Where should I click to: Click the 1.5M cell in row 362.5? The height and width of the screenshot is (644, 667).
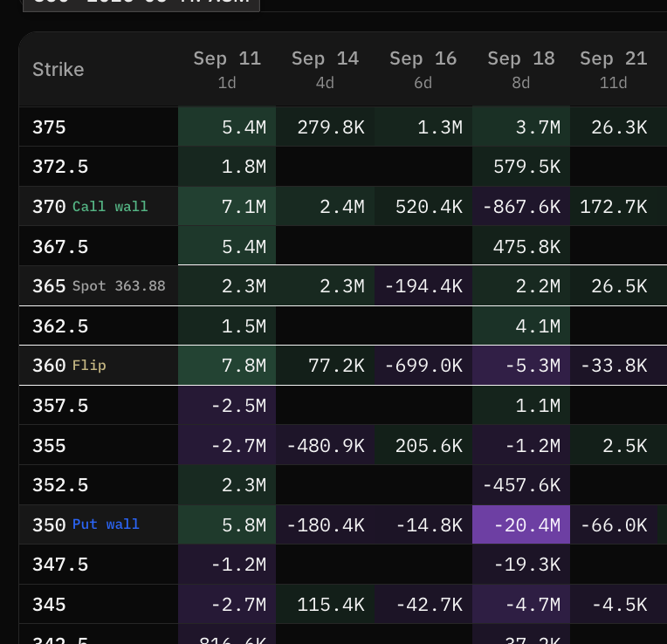pos(227,326)
